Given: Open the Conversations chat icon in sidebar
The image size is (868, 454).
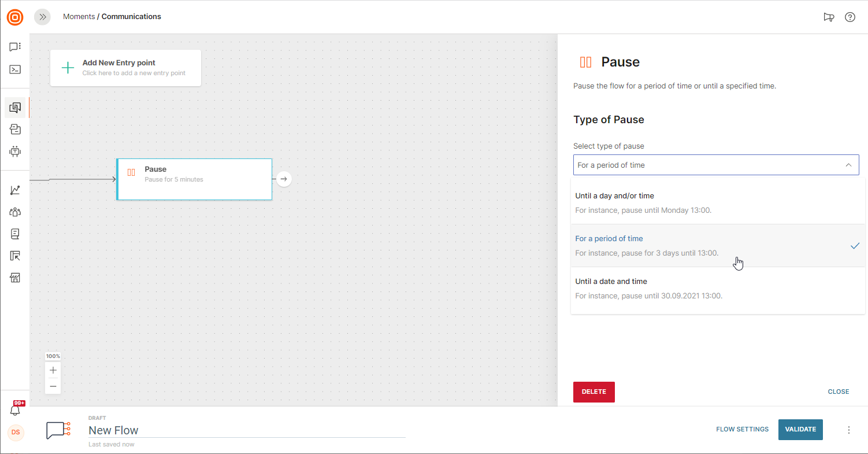Looking at the screenshot, I should tap(15, 47).
